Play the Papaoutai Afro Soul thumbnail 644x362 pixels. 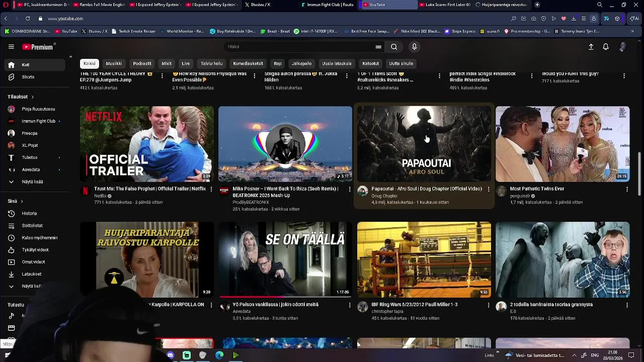(x=424, y=144)
